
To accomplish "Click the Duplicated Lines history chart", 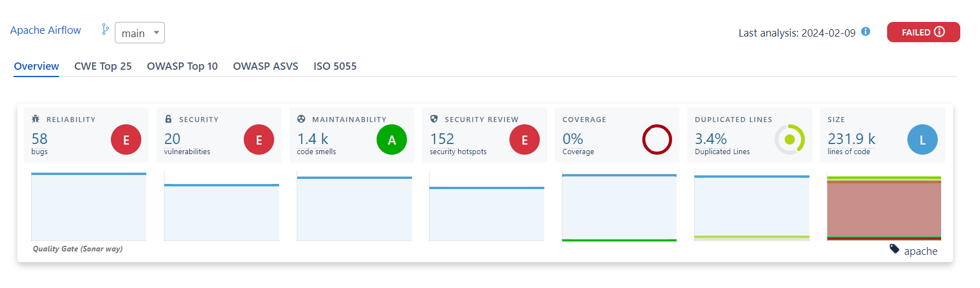I will point(752,206).
